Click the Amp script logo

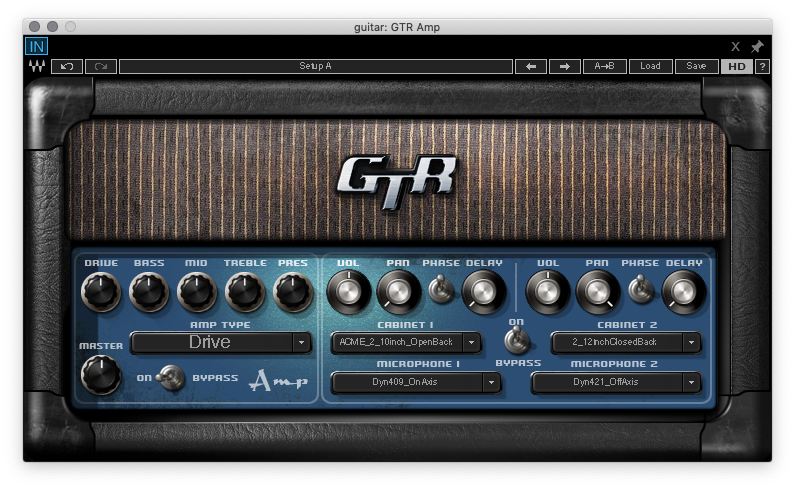[x=278, y=380]
